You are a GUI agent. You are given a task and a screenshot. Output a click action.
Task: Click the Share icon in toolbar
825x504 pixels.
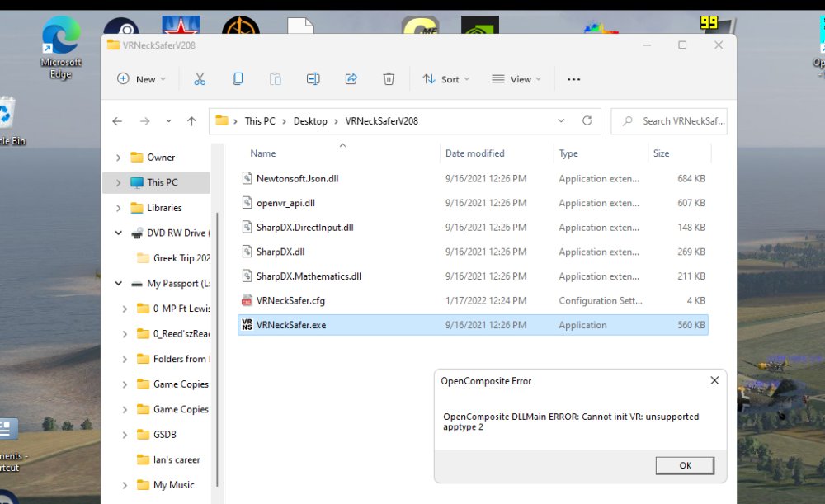[351, 79]
